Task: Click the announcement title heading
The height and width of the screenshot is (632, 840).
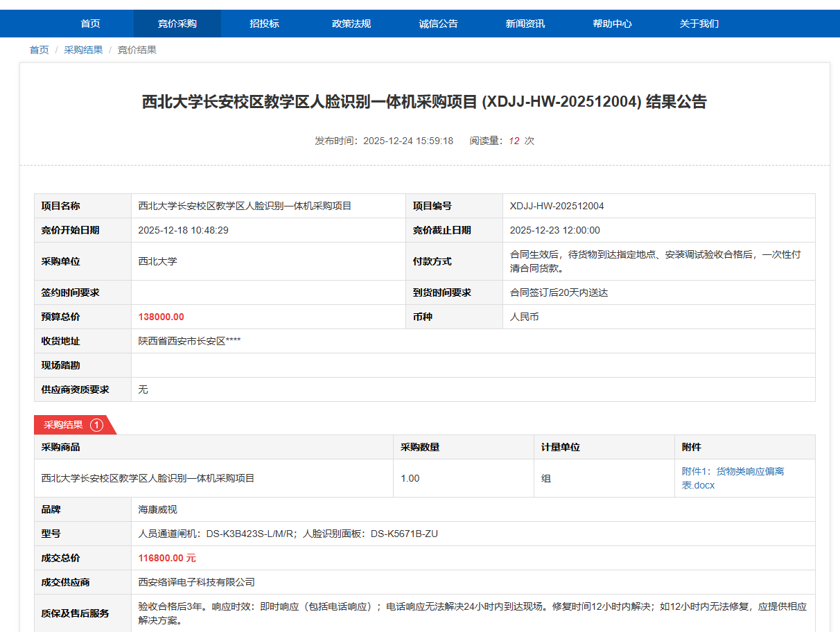Action: click(x=424, y=102)
